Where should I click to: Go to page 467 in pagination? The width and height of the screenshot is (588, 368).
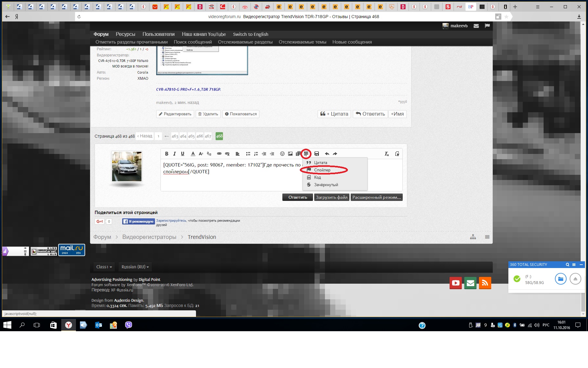click(x=208, y=136)
